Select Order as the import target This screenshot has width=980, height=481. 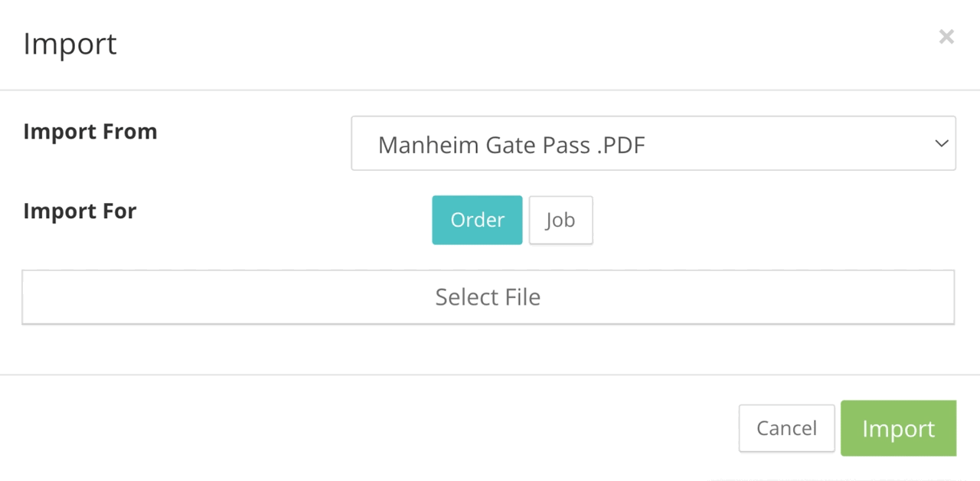[x=477, y=221]
